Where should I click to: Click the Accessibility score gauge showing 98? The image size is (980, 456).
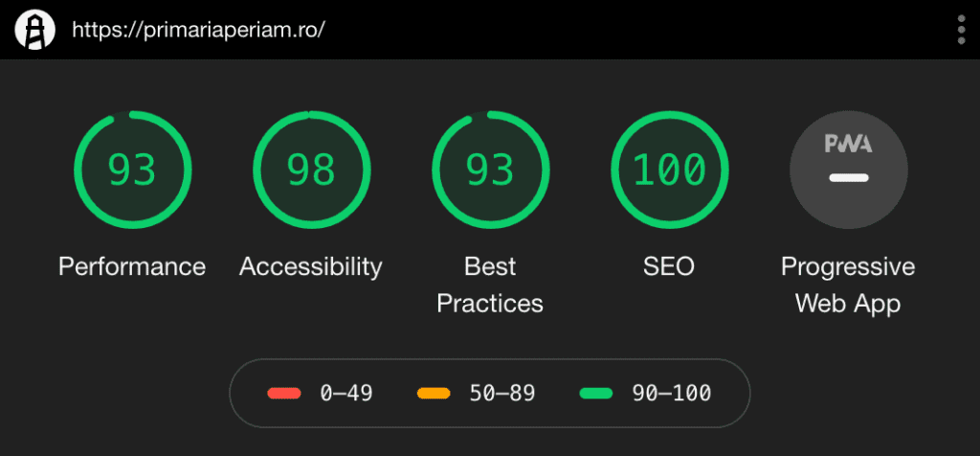311,170
